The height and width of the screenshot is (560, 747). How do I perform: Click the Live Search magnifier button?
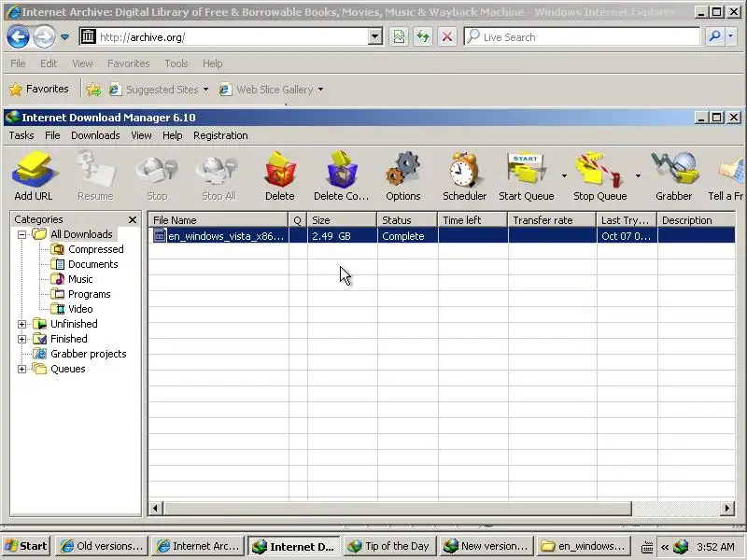click(x=714, y=36)
